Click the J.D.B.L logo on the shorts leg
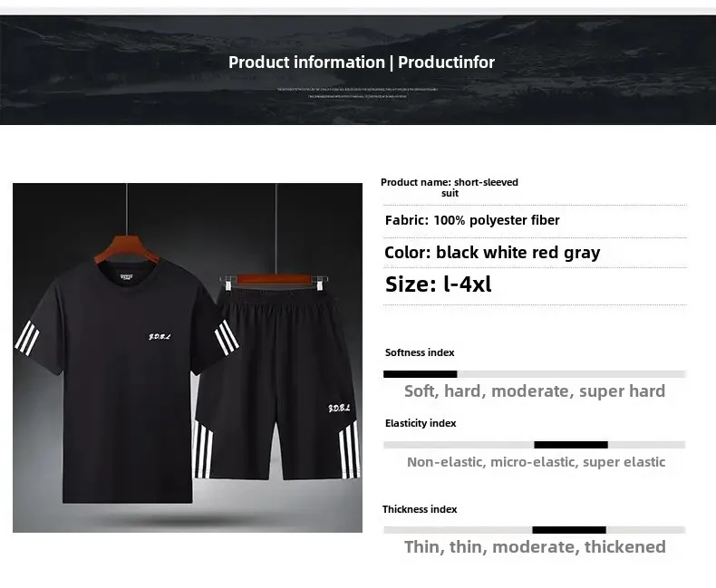This screenshot has width=716, height=588. (339, 408)
